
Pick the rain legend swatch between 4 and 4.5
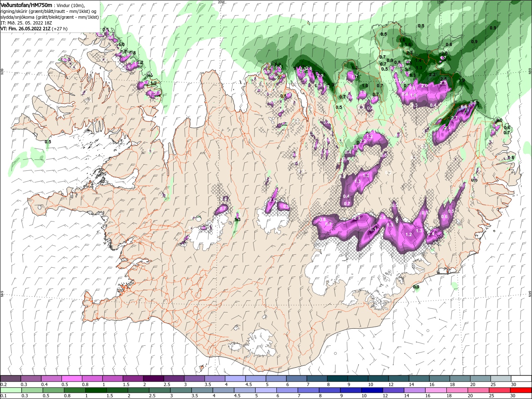click(x=224, y=390)
